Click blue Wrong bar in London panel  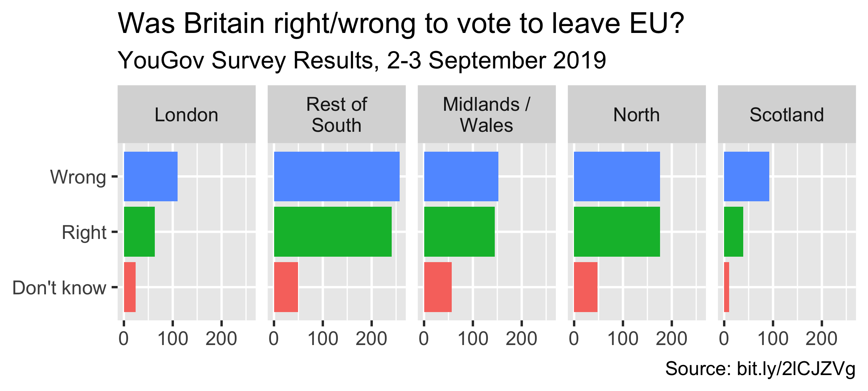151,176
